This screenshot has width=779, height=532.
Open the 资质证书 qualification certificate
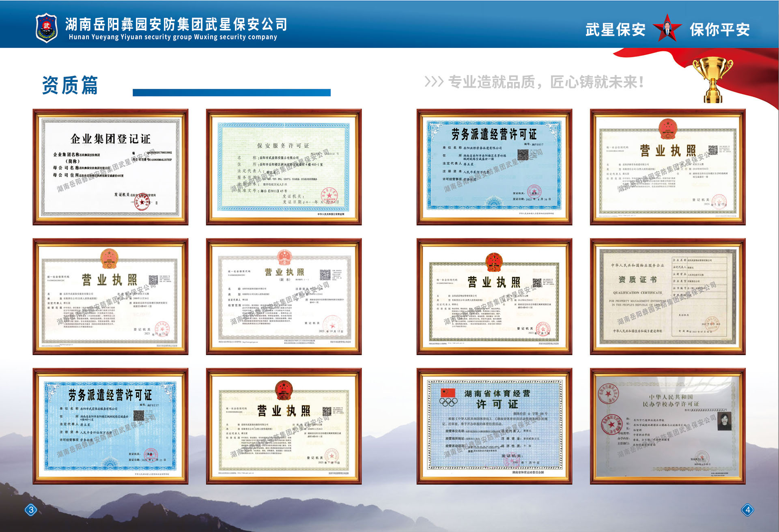click(x=667, y=297)
